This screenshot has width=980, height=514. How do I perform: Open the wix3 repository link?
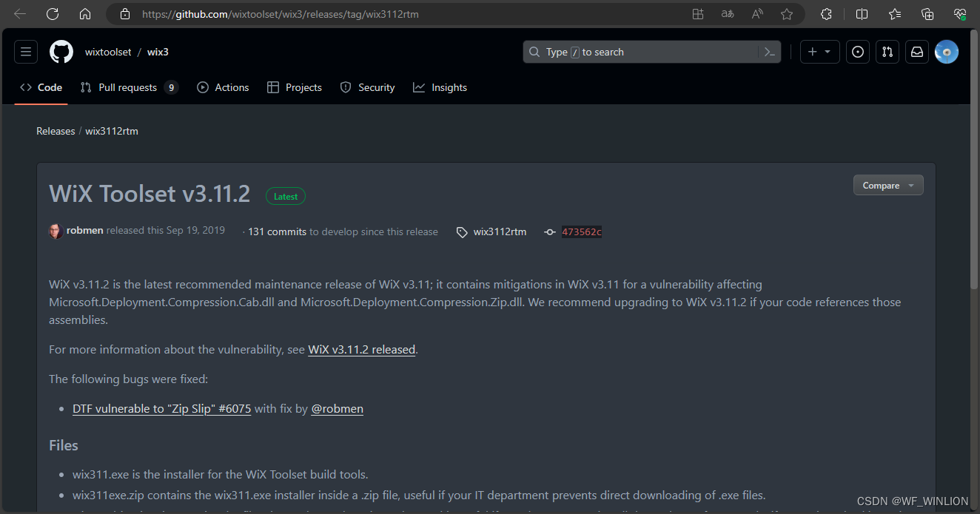coord(158,52)
